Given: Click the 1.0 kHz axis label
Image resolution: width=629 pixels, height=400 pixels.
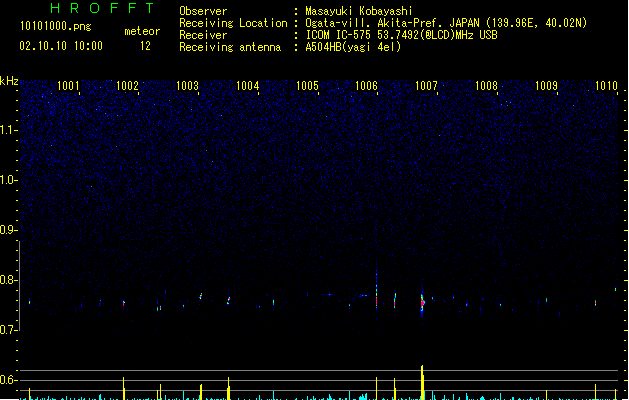Looking at the screenshot, I should tap(8, 180).
